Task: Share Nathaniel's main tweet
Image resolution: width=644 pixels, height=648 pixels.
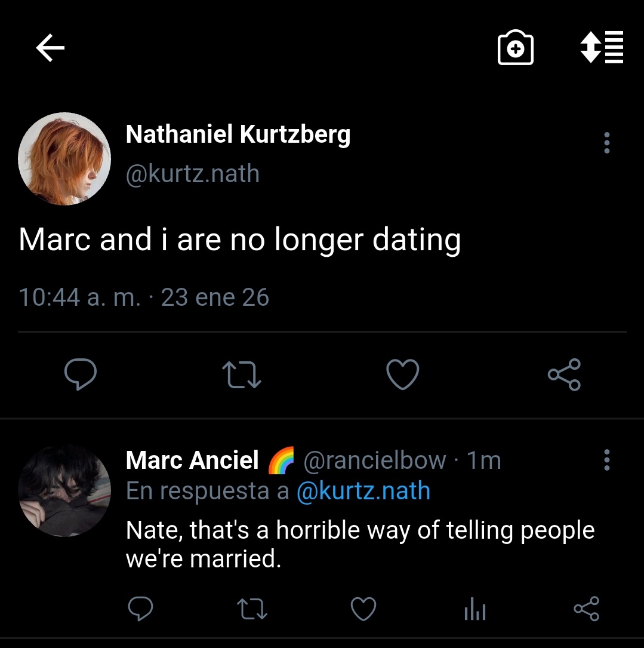Action: pyautogui.click(x=564, y=374)
